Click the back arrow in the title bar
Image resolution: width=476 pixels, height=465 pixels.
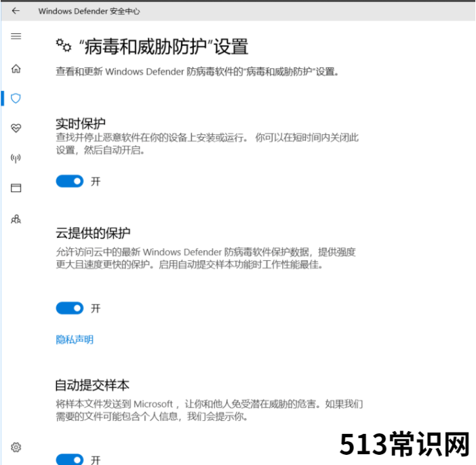click(16, 11)
